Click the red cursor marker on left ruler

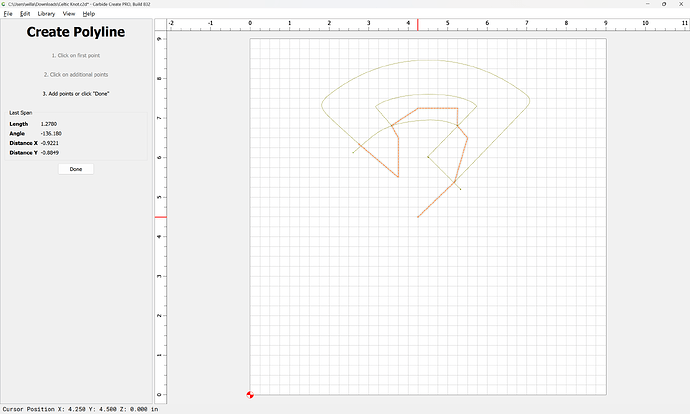(160, 217)
